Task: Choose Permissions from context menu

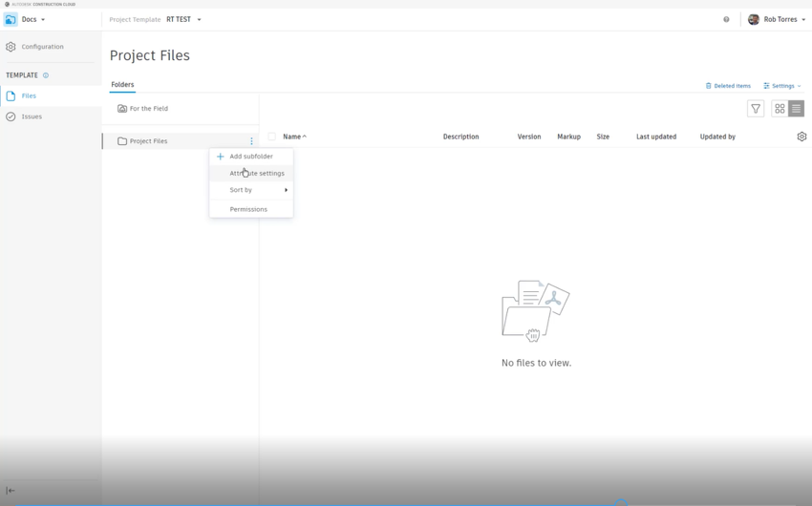Action: tap(251, 209)
